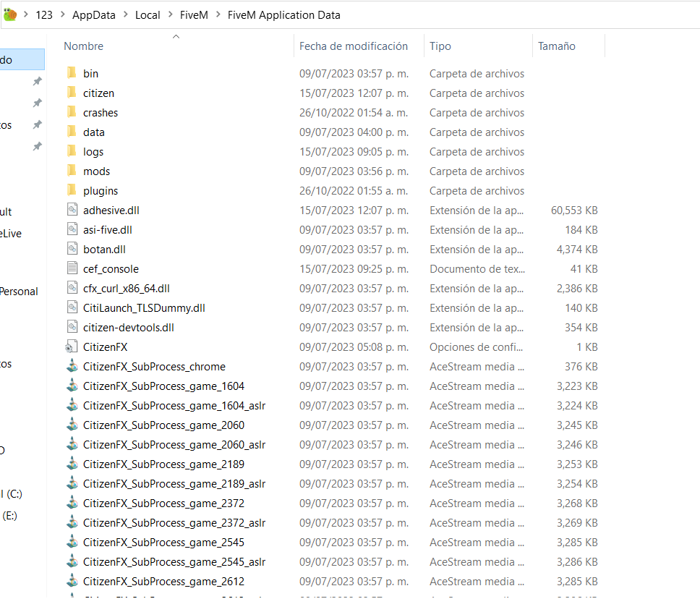700x612 pixels.
Task: Select the crashes folder icon
Action: point(72,112)
